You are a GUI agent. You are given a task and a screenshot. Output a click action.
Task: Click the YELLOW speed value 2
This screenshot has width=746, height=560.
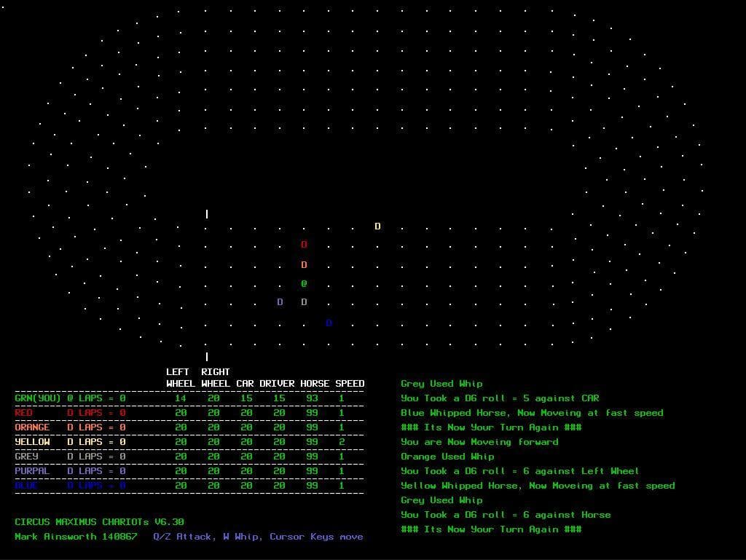342,442
